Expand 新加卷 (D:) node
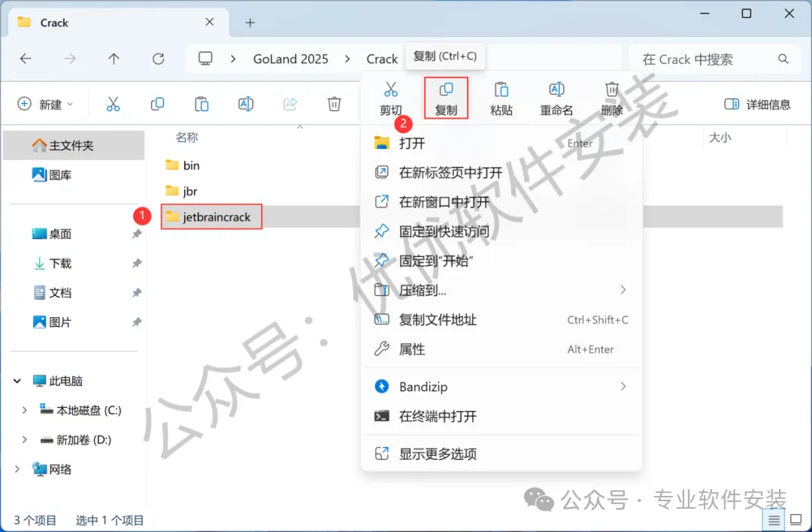The width and height of the screenshot is (812, 532). coord(24,440)
